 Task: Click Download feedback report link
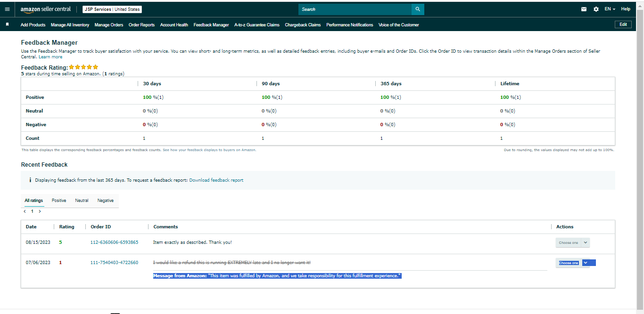coord(216,180)
